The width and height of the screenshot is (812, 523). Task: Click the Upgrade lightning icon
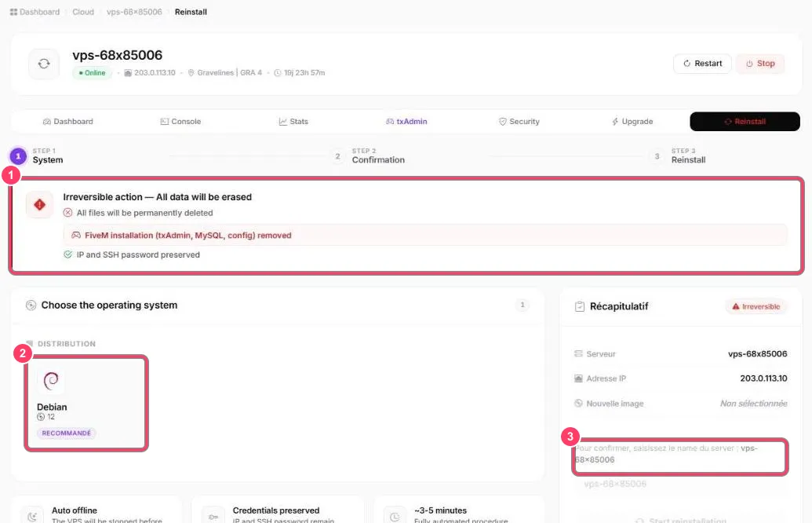coord(615,121)
